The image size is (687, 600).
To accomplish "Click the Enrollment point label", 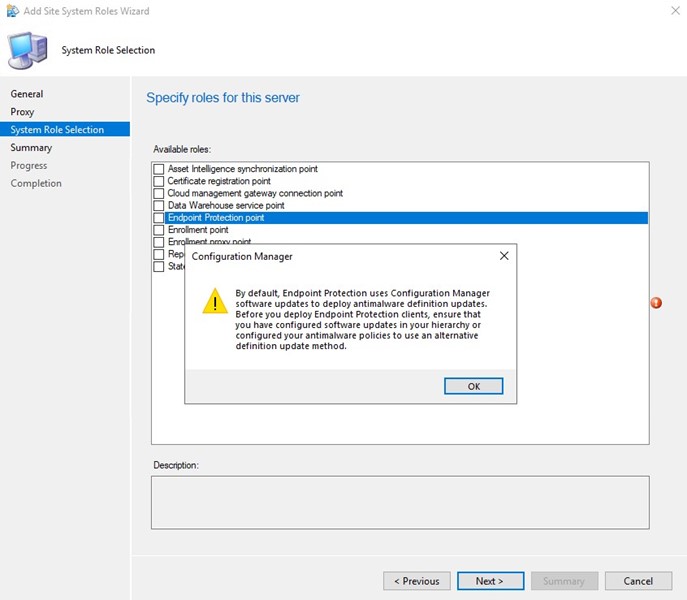I will point(198,230).
